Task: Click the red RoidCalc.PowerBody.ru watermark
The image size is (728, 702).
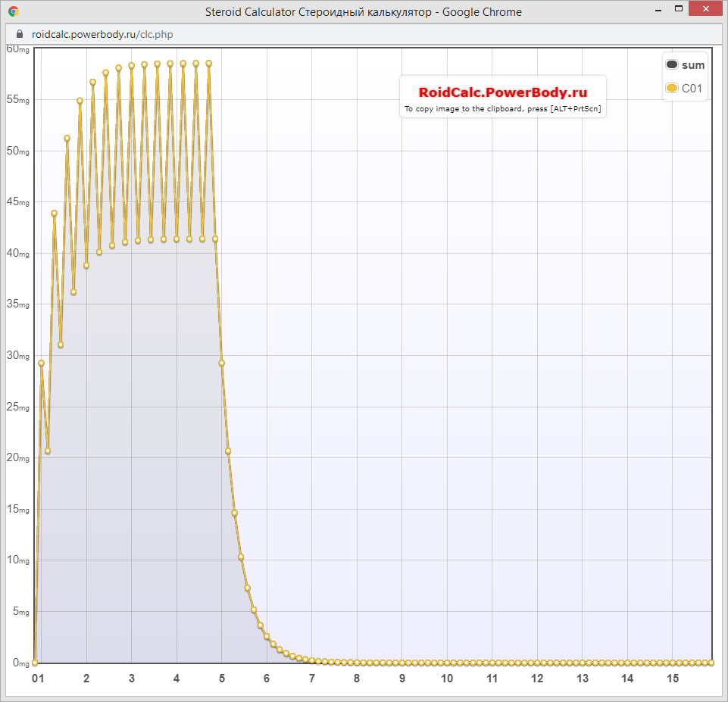Action: click(503, 92)
